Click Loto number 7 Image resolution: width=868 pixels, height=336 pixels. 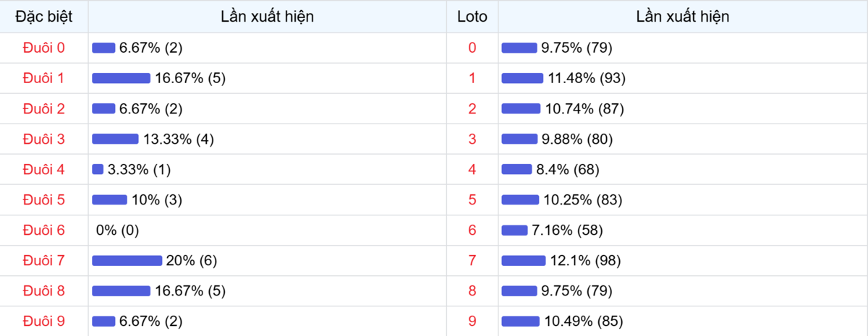(x=472, y=260)
